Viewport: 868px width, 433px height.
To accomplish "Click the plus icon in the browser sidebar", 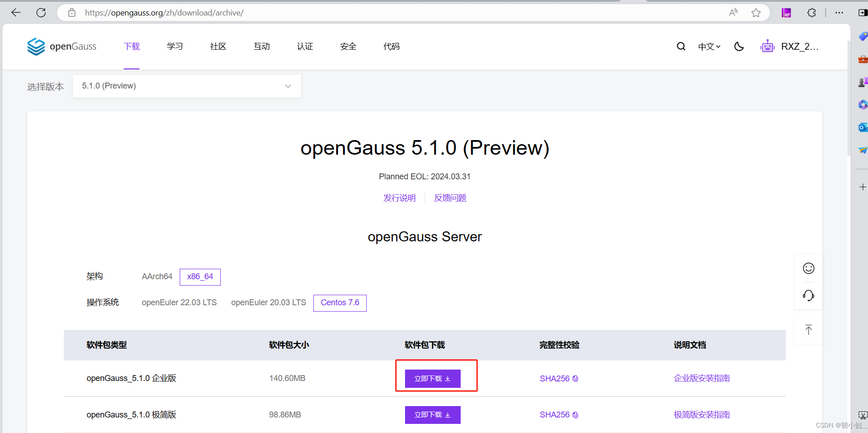I will (x=862, y=187).
